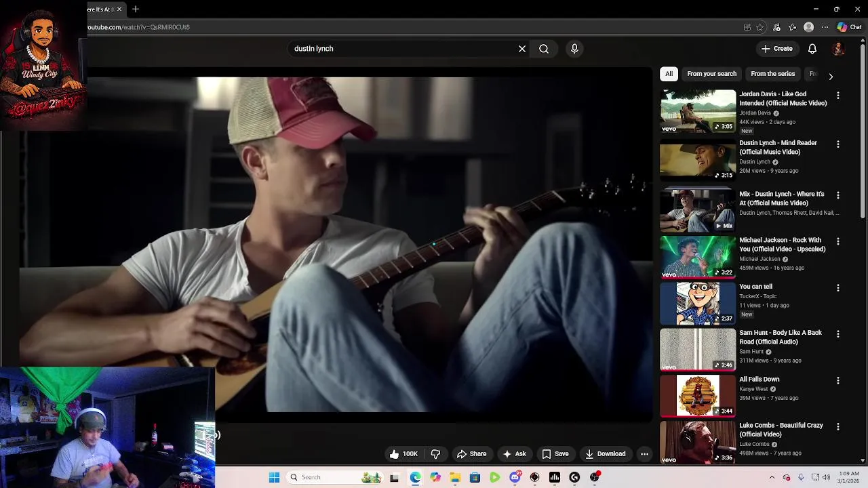This screenshot has height=488, width=868.
Task: Open File Explorer from the taskbar
Action: [455, 477]
